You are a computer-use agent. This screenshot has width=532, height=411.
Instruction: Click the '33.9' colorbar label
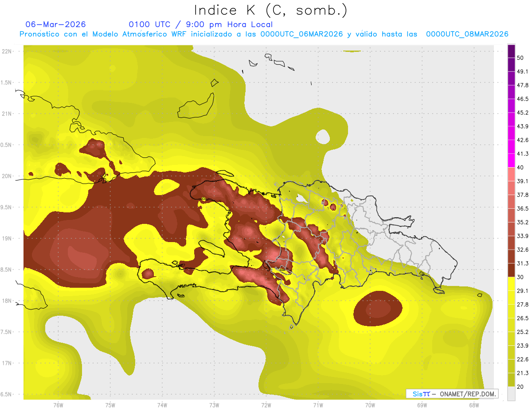523,236
